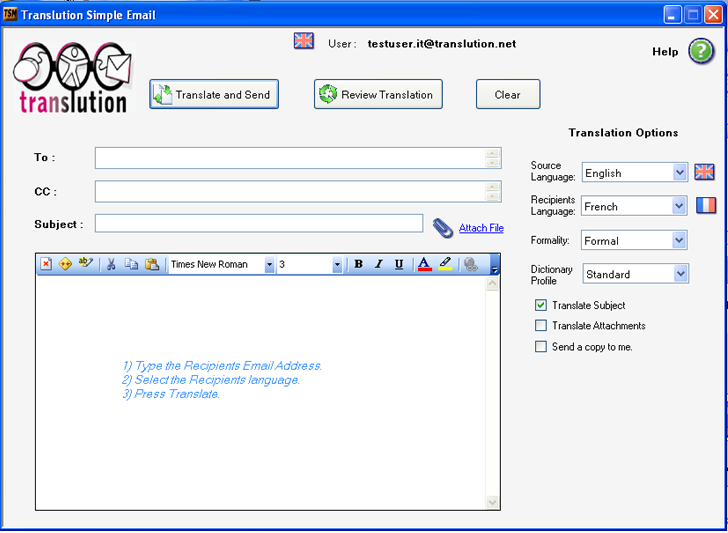This screenshot has height=533, width=728.
Task: Click the yellow diamond icon in editor toolbar
Action: [65, 264]
